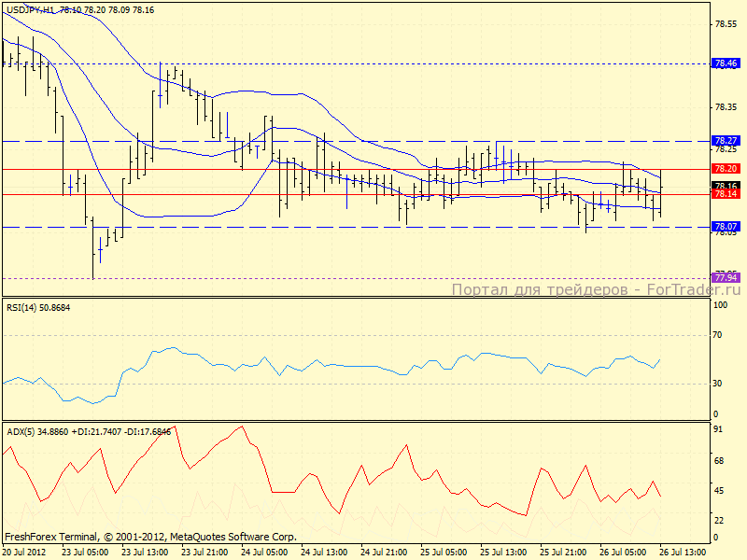The height and width of the screenshot is (560, 747).
Task: Click the FreshForex Terminal copyright text
Action: tap(151, 537)
